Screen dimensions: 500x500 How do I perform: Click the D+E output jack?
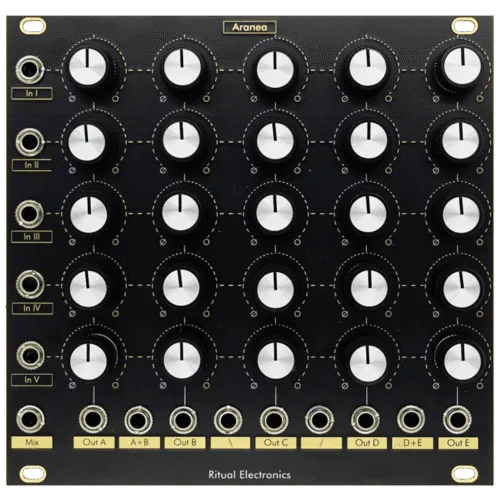411,419
